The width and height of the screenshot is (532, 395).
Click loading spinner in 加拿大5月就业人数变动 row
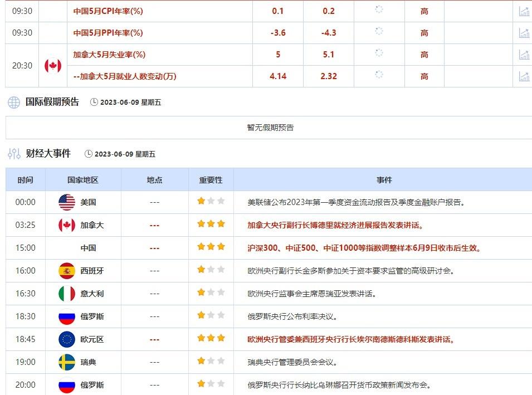379,75
